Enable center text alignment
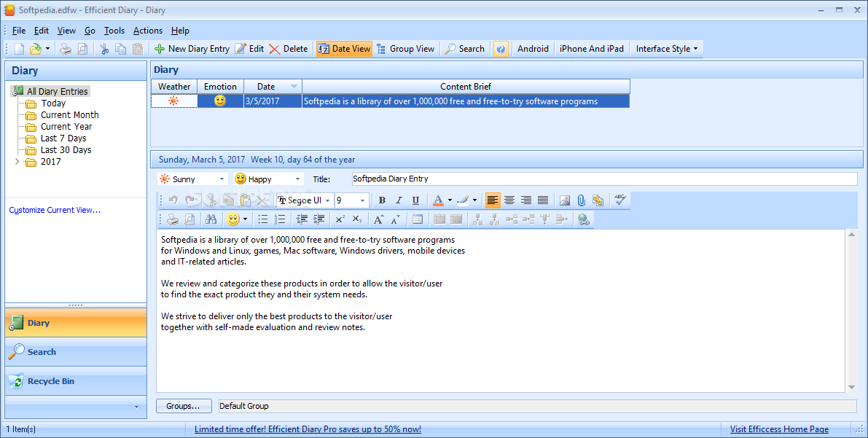This screenshot has width=868, height=438. pos(509,200)
